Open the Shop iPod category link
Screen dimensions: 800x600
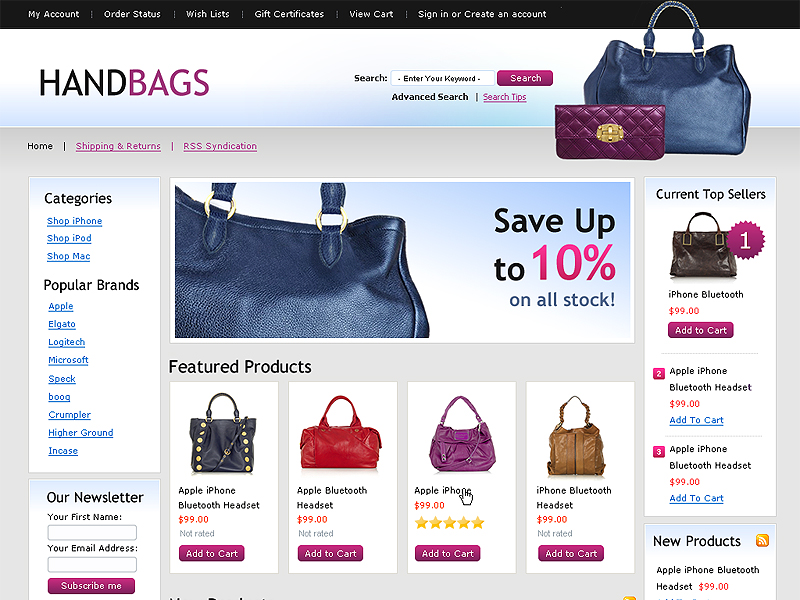click(69, 238)
